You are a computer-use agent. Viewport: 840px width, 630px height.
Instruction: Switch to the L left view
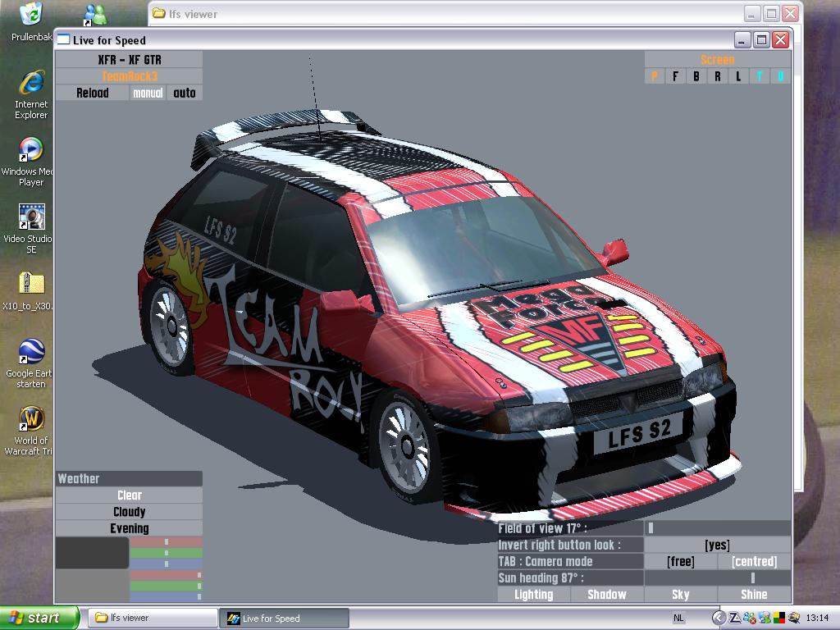(x=738, y=76)
